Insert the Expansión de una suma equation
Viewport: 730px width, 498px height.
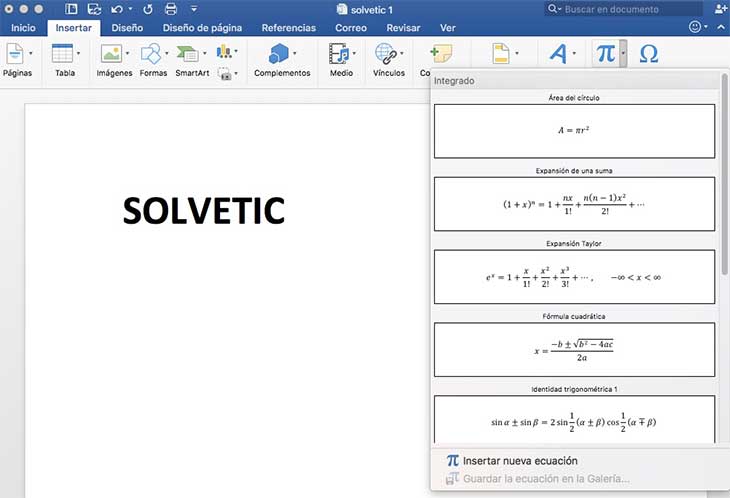[575, 204]
